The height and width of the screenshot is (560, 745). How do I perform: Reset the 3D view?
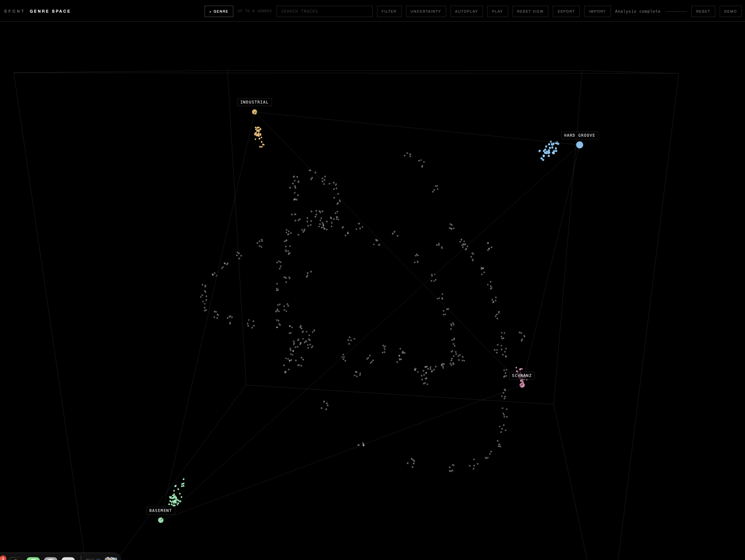pyautogui.click(x=530, y=11)
